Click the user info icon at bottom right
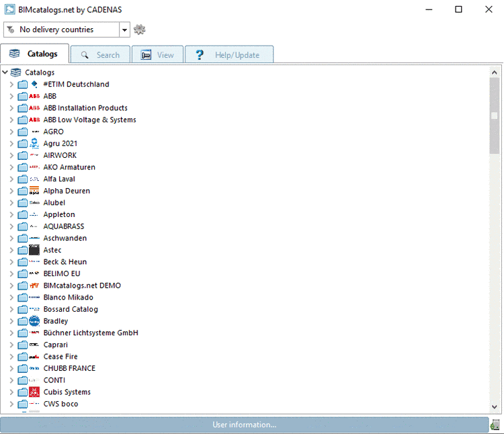This screenshot has width=504, height=434. pyautogui.click(x=495, y=425)
